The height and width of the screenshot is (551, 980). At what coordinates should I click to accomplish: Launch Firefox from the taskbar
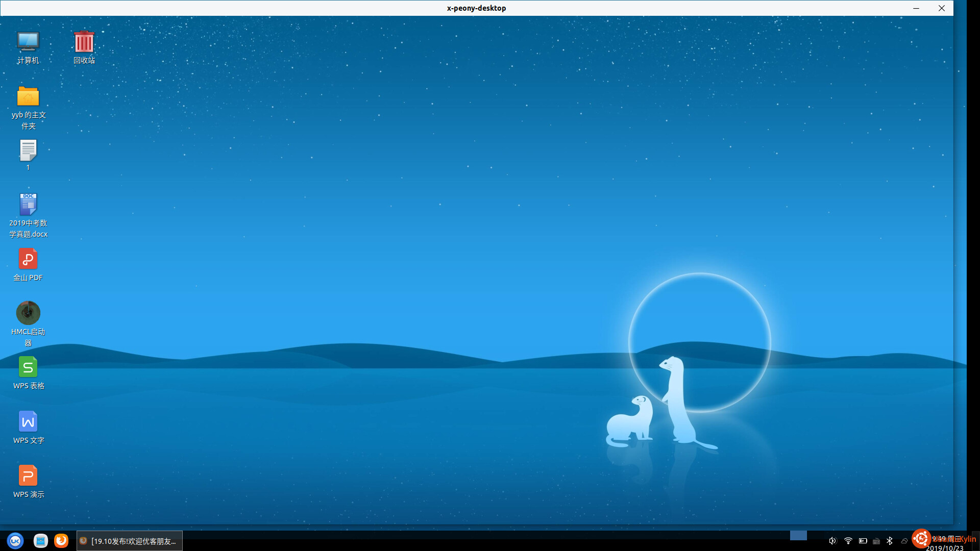pyautogui.click(x=61, y=541)
